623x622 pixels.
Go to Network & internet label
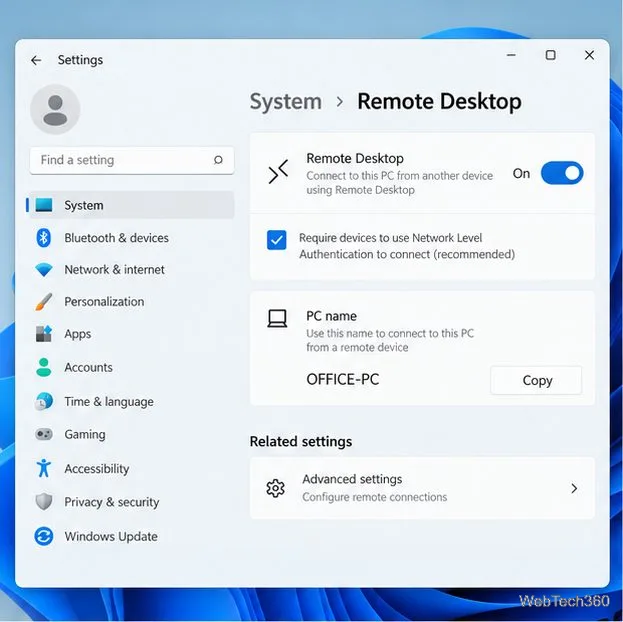coord(114,269)
